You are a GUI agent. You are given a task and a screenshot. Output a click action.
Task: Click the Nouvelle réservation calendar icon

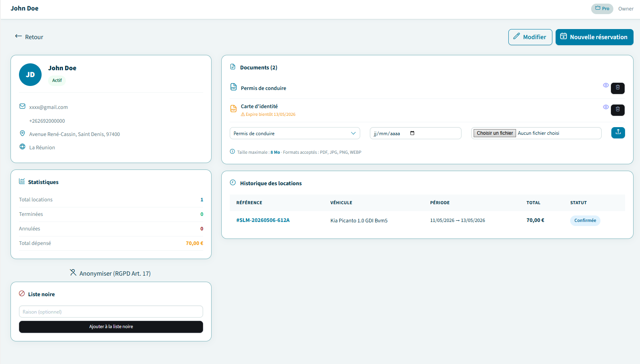click(x=563, y=36)
